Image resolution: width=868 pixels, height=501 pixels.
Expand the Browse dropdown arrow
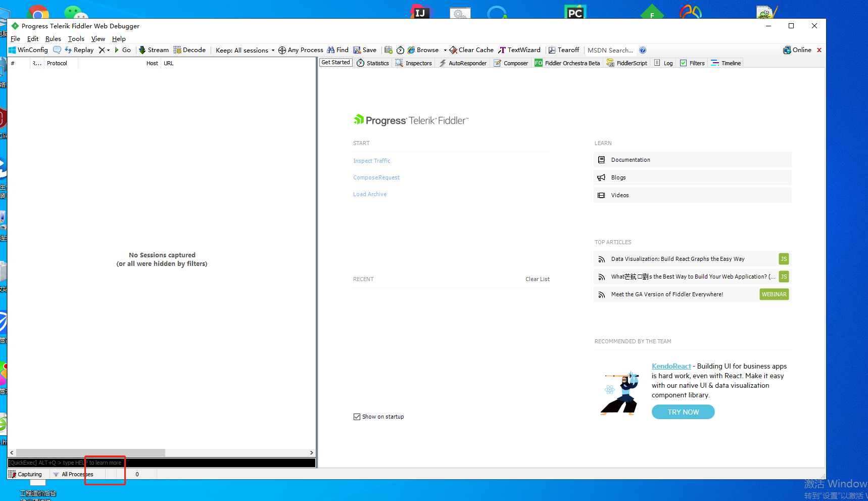[x=445, y=50]
